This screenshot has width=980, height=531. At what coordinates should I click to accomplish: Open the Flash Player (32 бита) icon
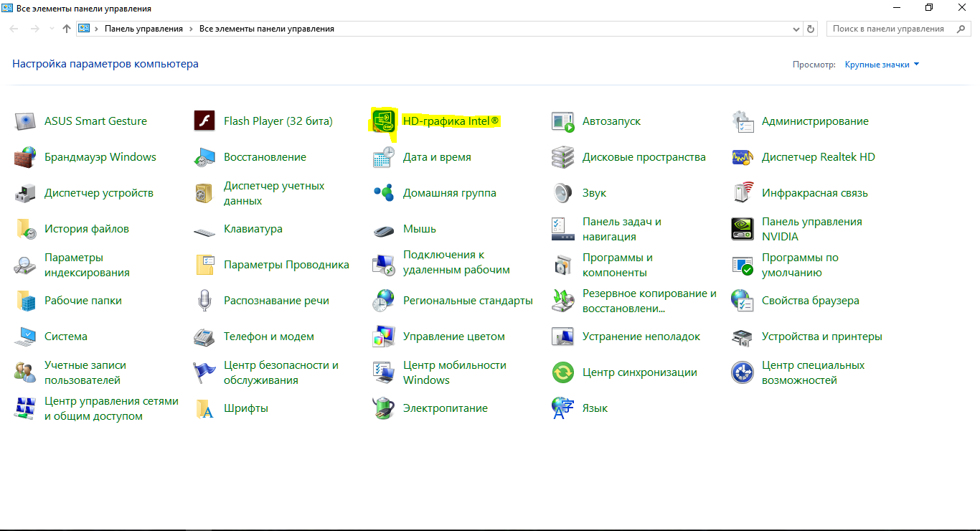[204, 121]
